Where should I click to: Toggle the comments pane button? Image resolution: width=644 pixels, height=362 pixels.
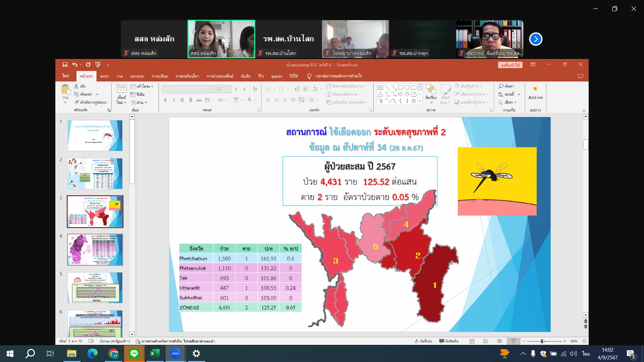[448, 341]
